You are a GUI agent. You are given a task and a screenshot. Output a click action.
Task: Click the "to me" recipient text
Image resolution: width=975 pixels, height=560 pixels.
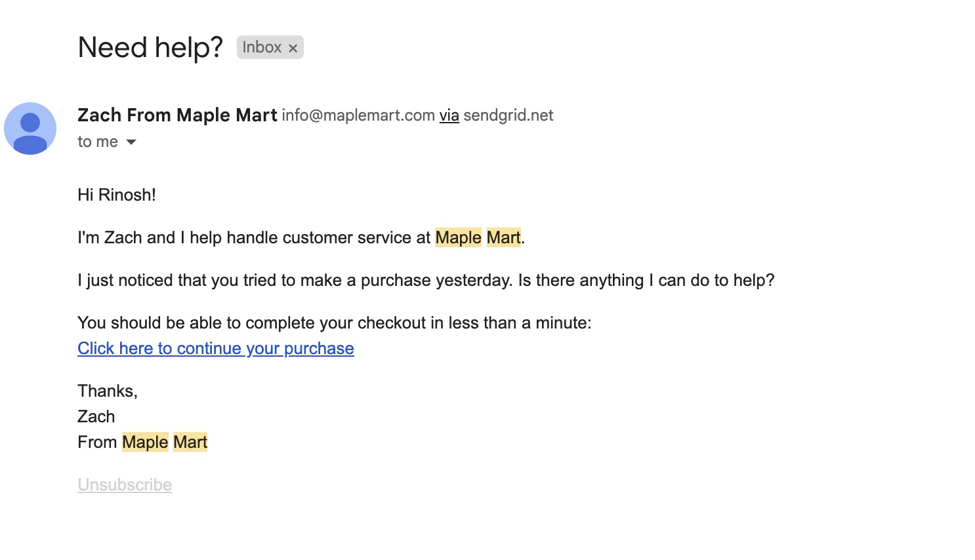(x=98, y=142)
